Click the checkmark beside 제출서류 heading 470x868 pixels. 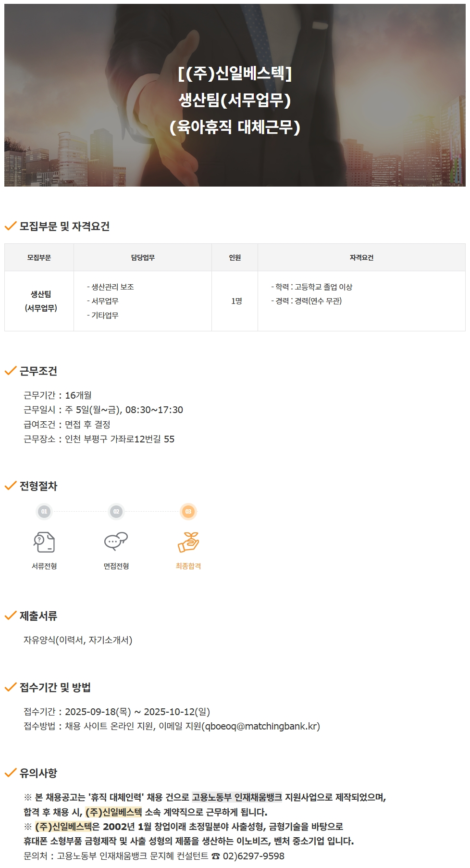tap(11, 616)
